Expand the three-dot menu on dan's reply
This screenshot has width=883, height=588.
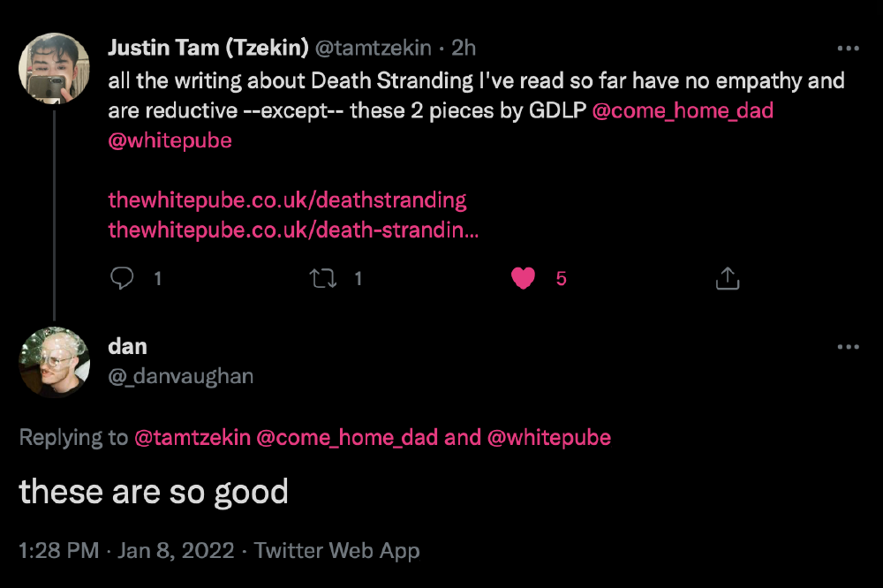point(848,347)
